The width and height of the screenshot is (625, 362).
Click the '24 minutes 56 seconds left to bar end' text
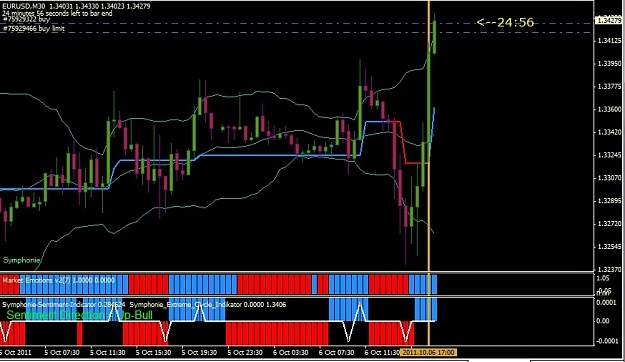(57, 13)
